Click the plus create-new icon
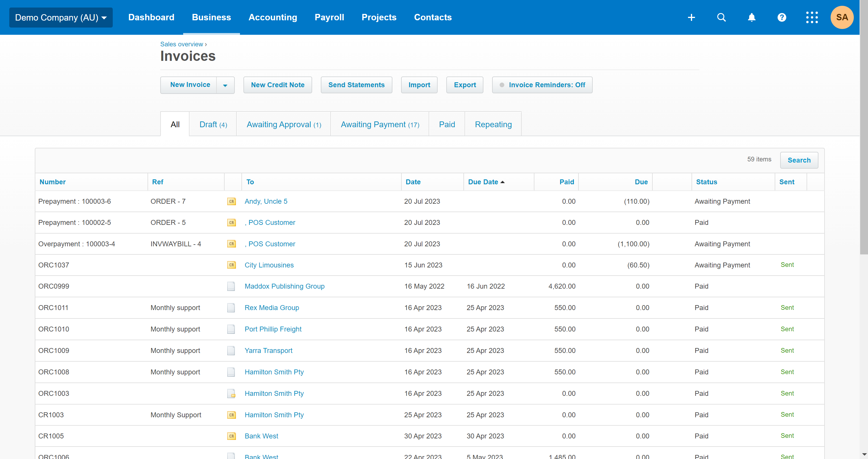The image size is (868, 459). 691,17
